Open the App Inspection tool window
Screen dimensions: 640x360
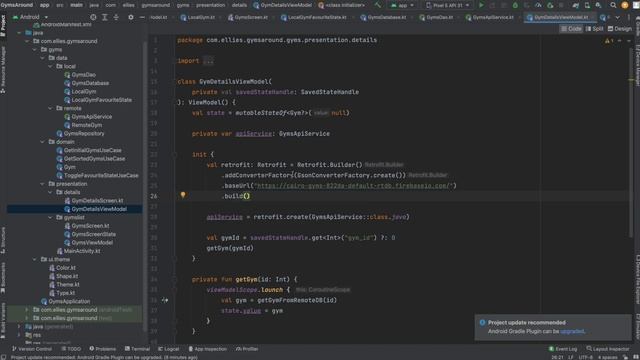(x=207, y=349)
